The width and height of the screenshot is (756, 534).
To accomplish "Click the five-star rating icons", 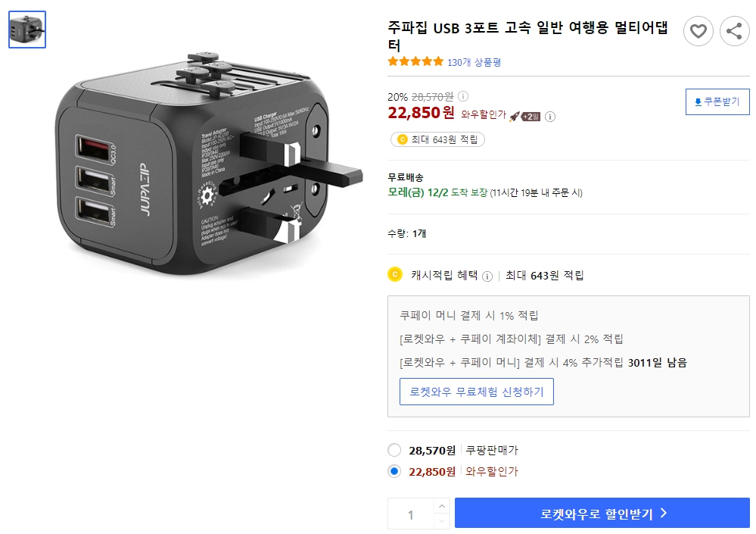I will [415, 62].
